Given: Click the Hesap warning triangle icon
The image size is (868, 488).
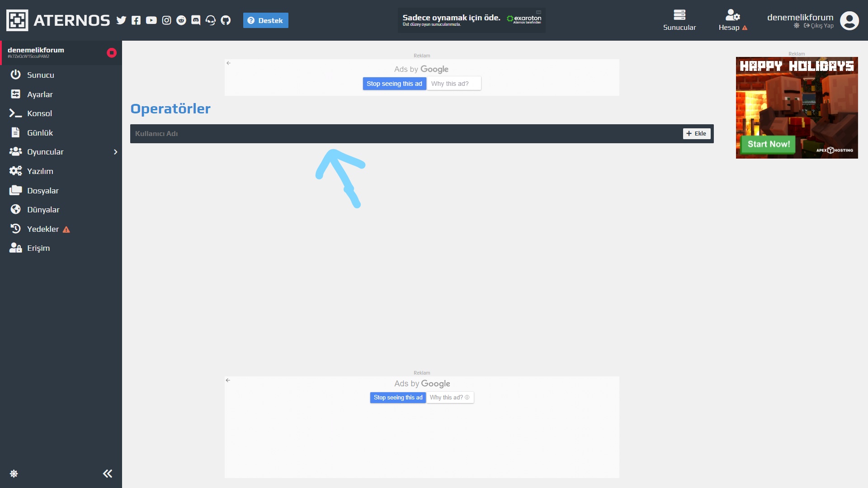Looking at the screenshot, I should click(x=745, y=28).
